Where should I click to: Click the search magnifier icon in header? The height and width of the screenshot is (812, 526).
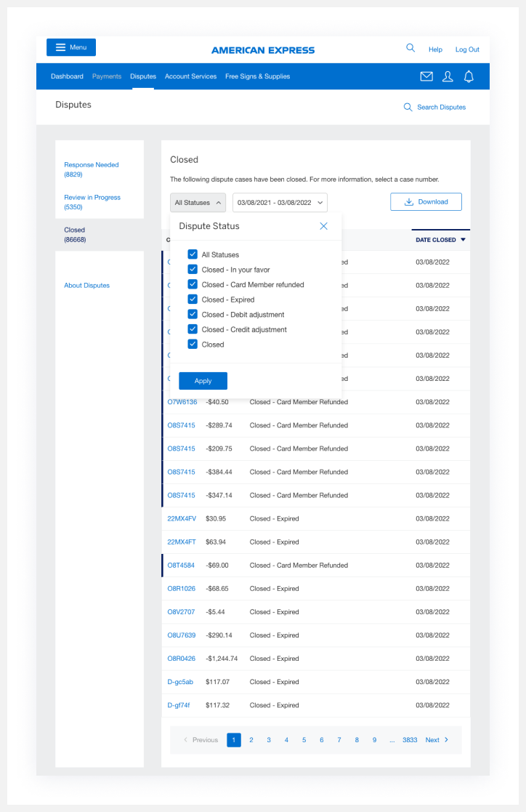(x=410, y=48)
